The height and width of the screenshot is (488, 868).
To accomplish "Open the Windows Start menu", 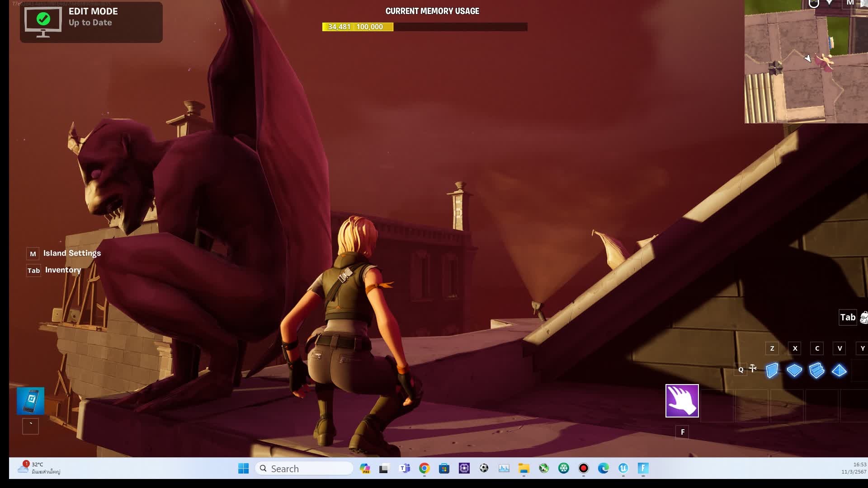I will click(243, 469).
